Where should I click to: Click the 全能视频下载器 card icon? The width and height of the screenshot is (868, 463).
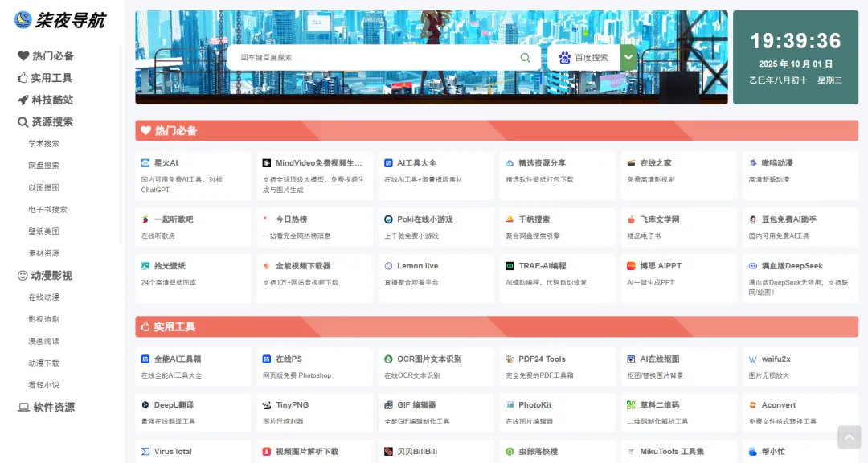point(266,266)
